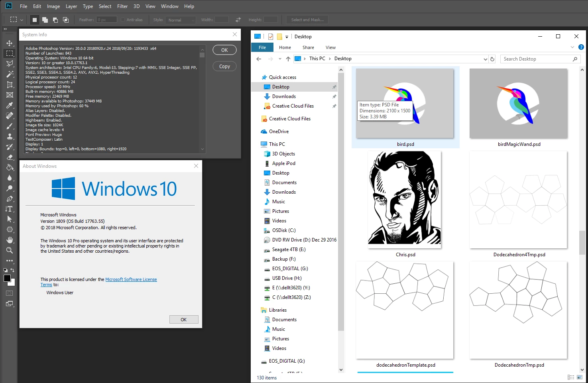The height and width of the screenshot is (383, 588).
Task: Select the Dodge tool
Action: pyautogui.click(x=10, y=188)
